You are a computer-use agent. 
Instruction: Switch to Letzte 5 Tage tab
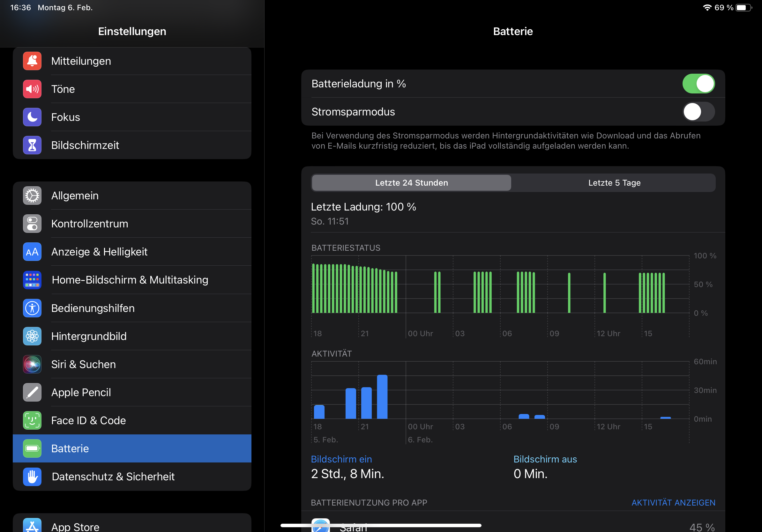tap(614, 183)
